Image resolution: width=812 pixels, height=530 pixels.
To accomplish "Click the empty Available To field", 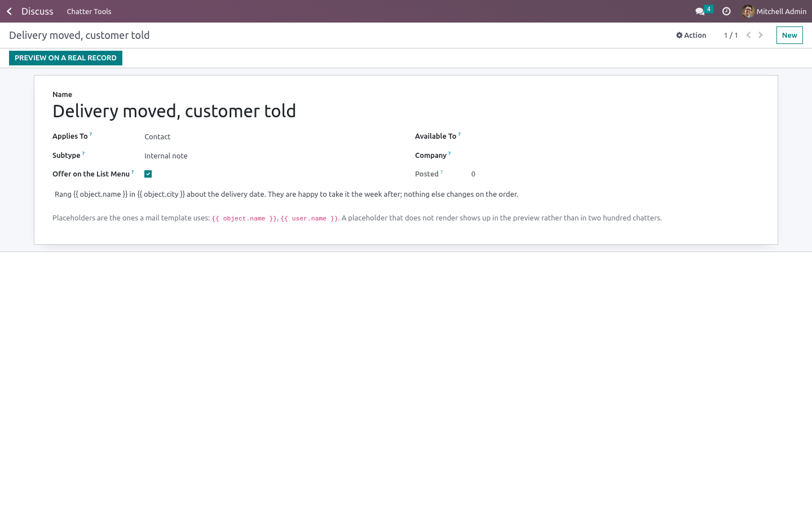I will coord(615,136).
